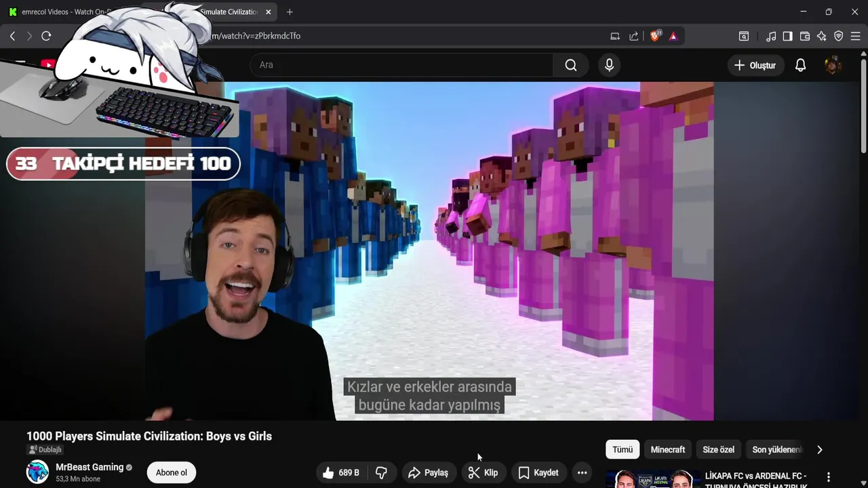Click the magnifier search button
The width and height of the screenshot is (868, 488).
tap(571, 65)
